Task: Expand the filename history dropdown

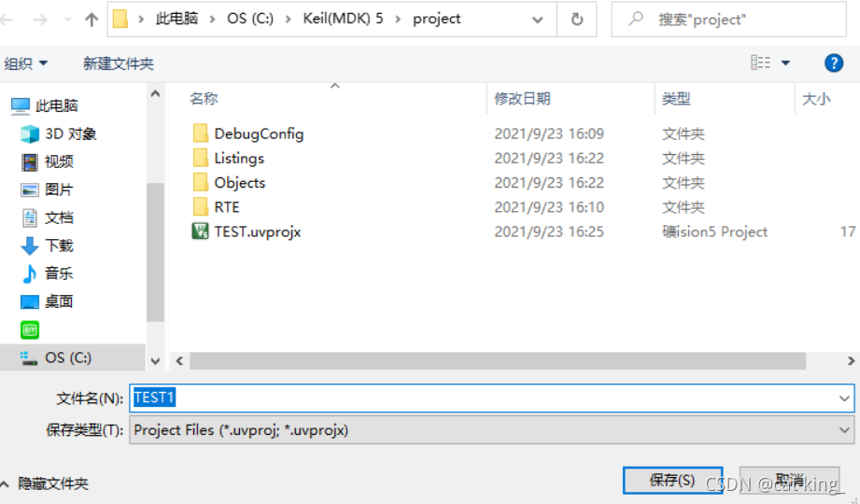Action: [x=844, y=399]
